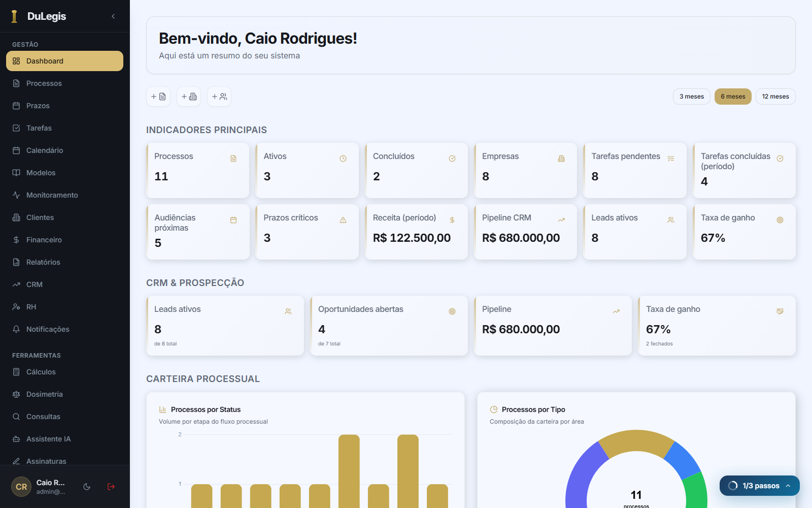This screenshot has width=812, height=508.
Task: Click the Dosimetria scales icon
Action: click(x=16, y=394)
